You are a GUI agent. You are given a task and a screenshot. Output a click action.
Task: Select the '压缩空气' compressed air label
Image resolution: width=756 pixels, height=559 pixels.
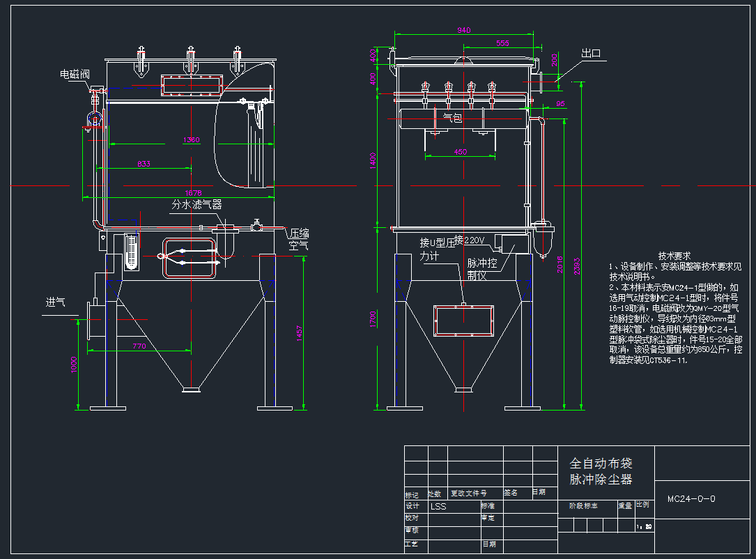299,240
